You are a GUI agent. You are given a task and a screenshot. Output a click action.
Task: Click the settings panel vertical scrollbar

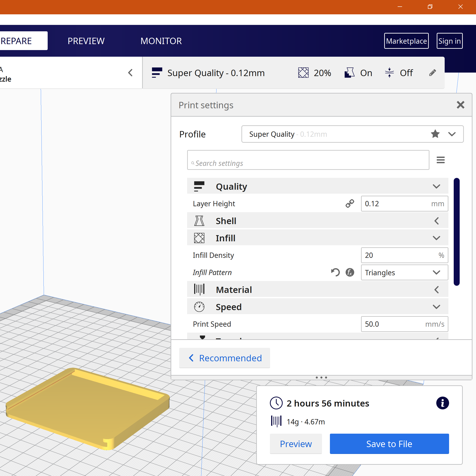pyautogui.click(x=456, y=232)
